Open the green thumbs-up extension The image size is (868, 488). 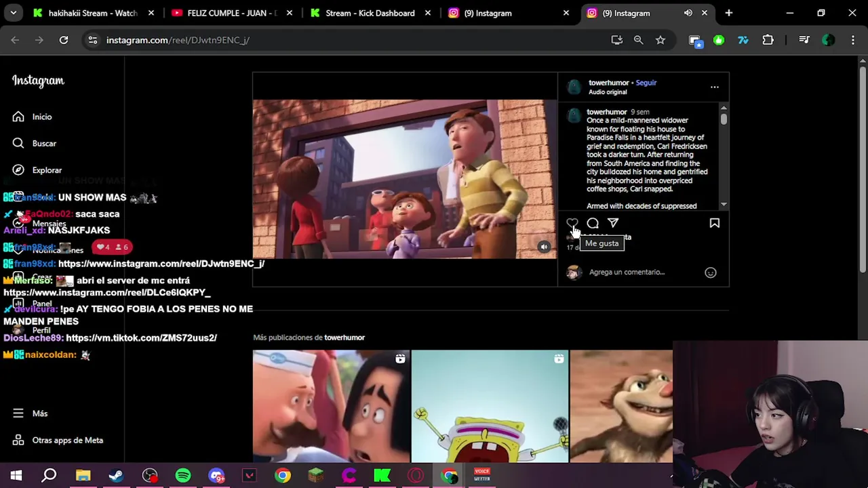pos(719,40)
